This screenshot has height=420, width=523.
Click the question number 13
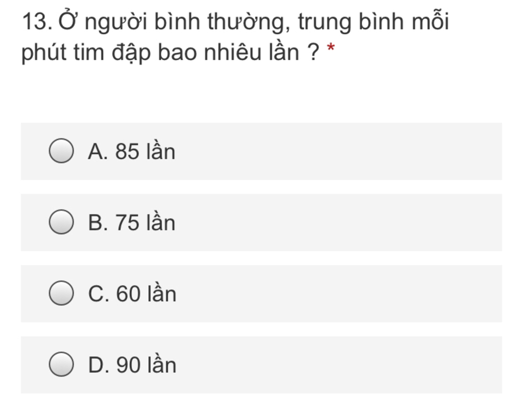tap(36, 21)
